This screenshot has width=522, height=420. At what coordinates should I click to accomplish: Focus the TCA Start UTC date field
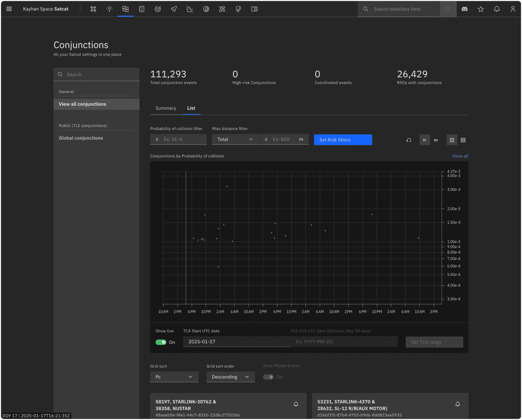click(237, 341)
